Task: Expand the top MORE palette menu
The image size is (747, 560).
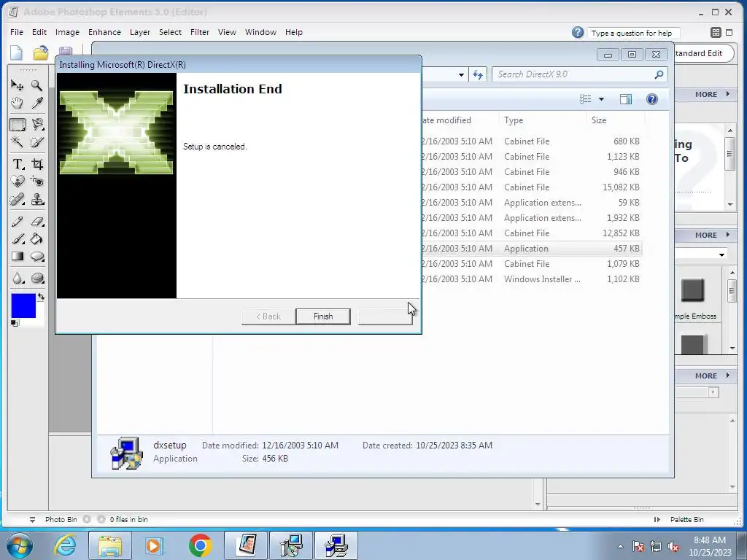Action: (x=712, y=94)
